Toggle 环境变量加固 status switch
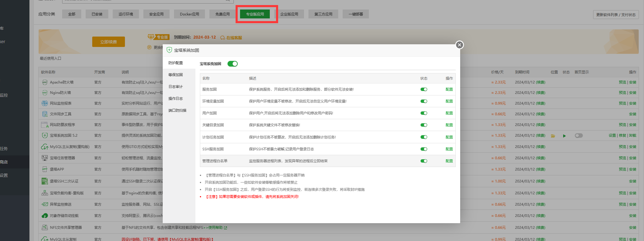Screen dimensions: 644x241 [424, 101]
